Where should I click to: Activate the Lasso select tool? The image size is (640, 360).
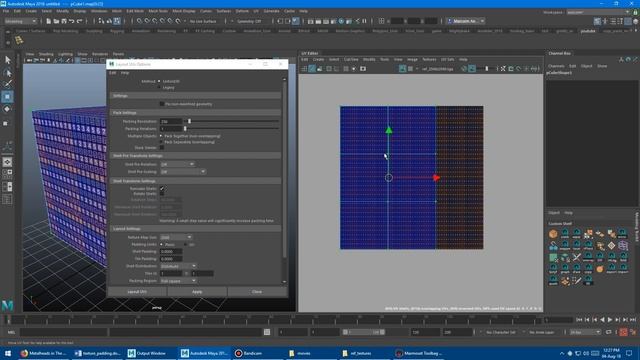(7, 73)
